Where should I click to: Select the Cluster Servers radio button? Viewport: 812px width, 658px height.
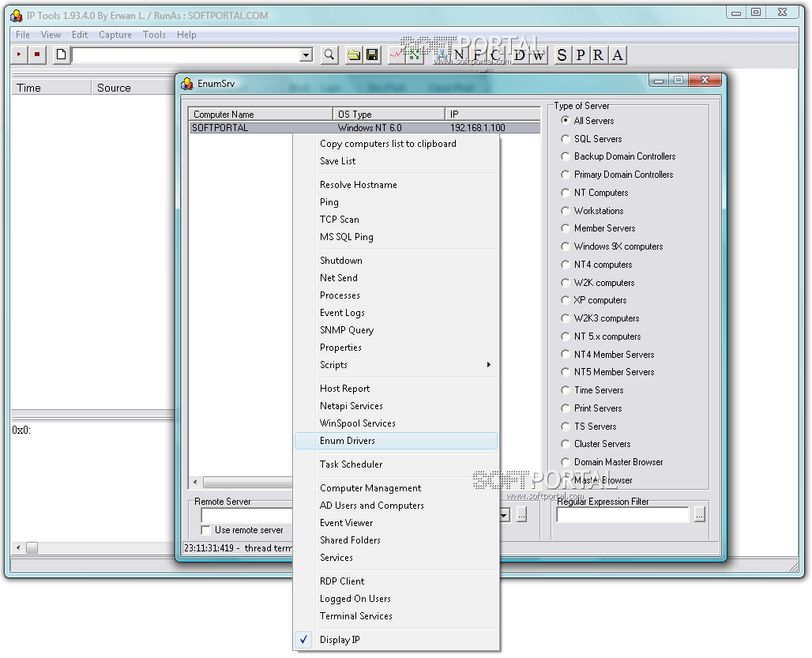(x=565, y=444)
